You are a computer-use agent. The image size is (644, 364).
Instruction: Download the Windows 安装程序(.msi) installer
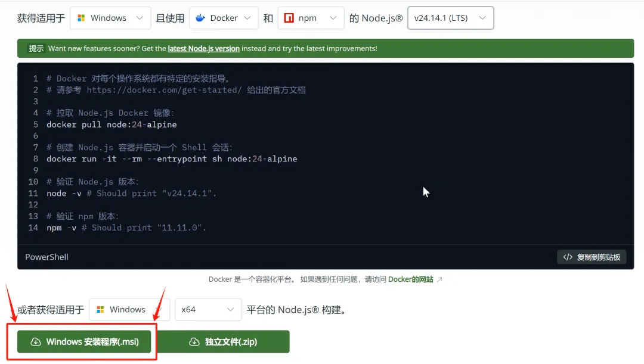84,342
